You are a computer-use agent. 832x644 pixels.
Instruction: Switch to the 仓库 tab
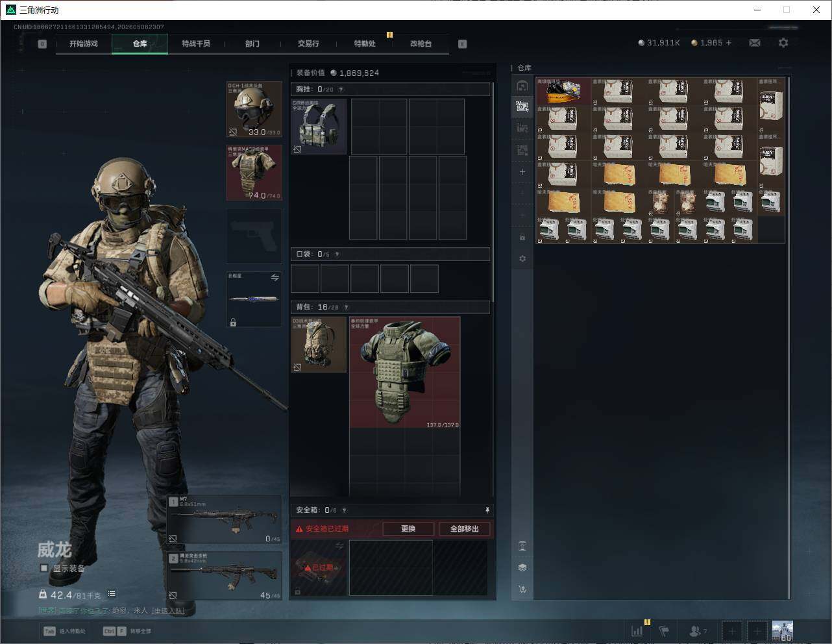tap(140, 43)
